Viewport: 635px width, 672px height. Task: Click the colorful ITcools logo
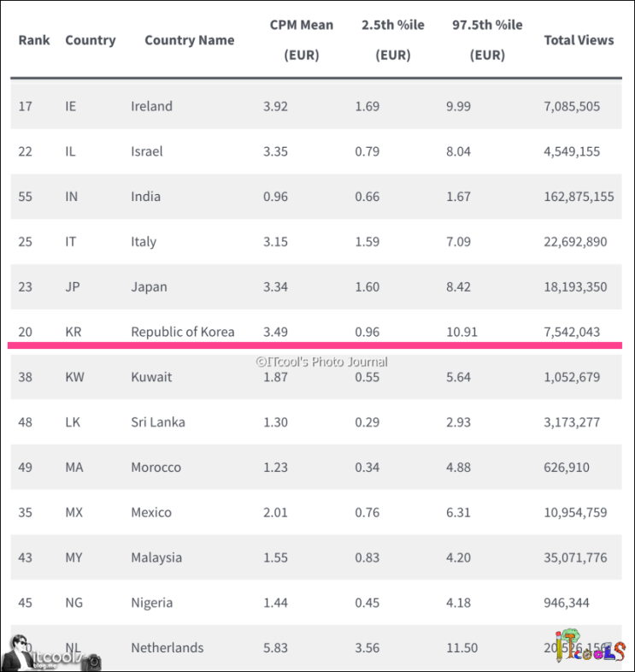(x=590, y=647)
